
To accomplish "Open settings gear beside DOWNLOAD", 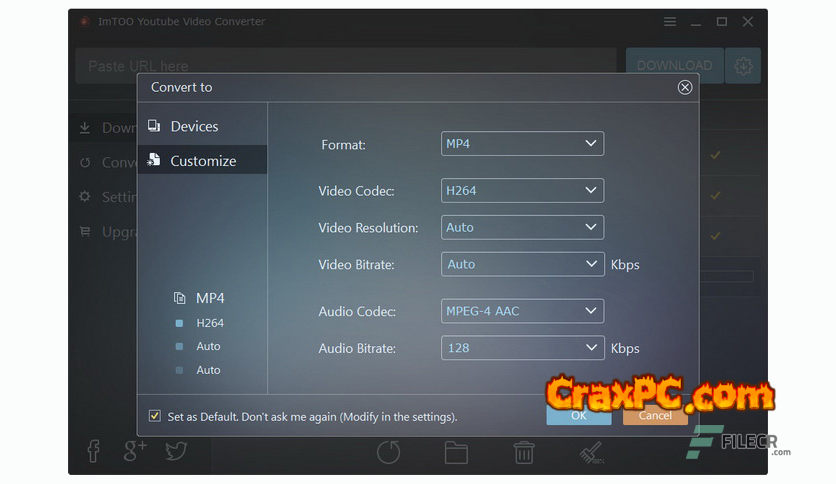I will pos(743,66).
